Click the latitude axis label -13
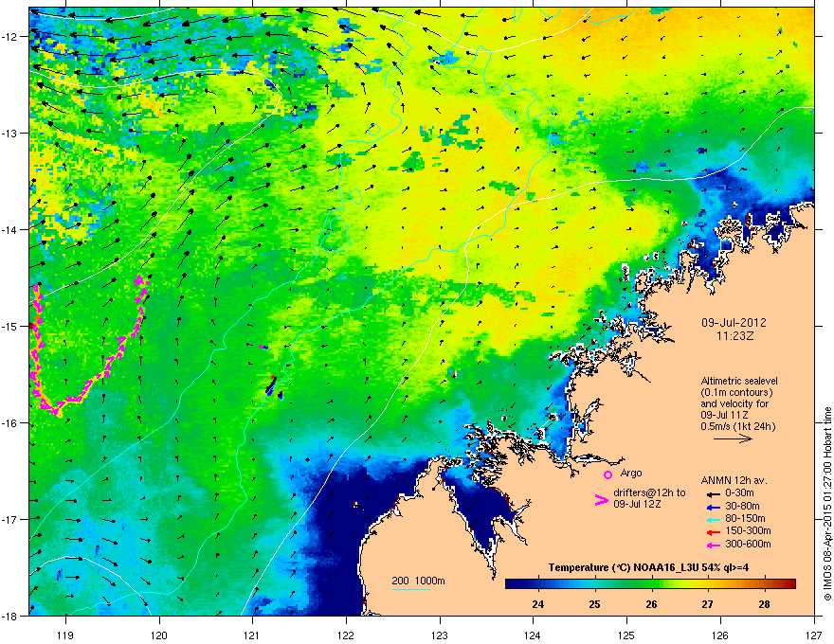 point(10,133)
